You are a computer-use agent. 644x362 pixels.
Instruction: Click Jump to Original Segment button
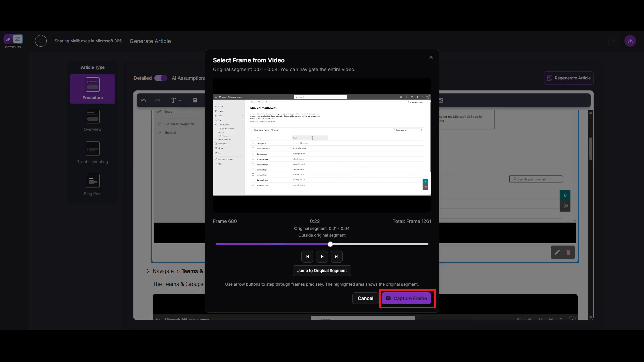(x=322, y=271)
